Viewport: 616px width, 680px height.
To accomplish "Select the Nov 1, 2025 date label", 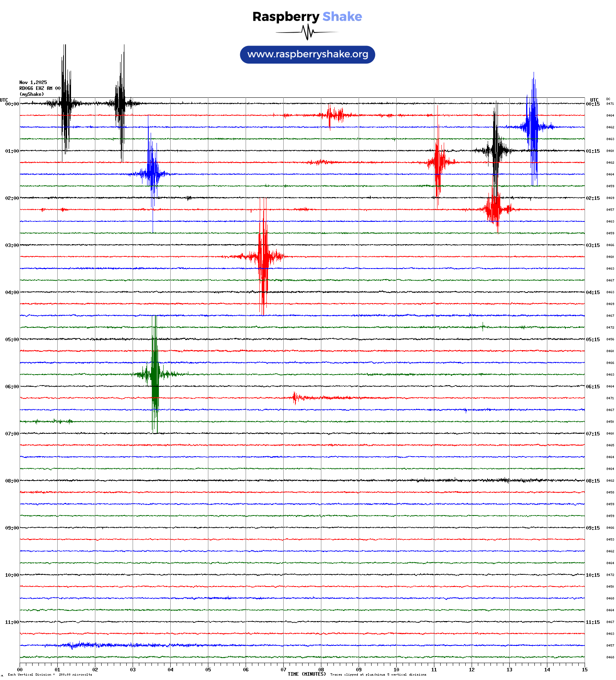I will [33, 82].
